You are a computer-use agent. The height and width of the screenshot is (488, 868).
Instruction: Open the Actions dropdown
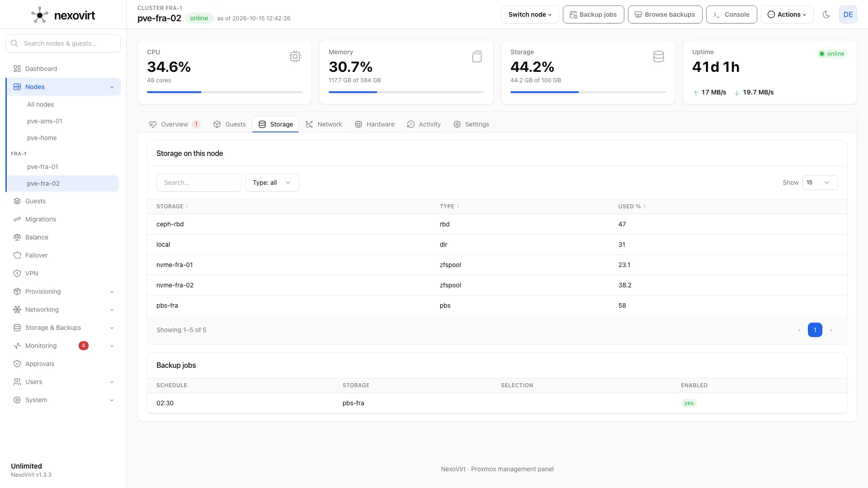pos(787,14)
